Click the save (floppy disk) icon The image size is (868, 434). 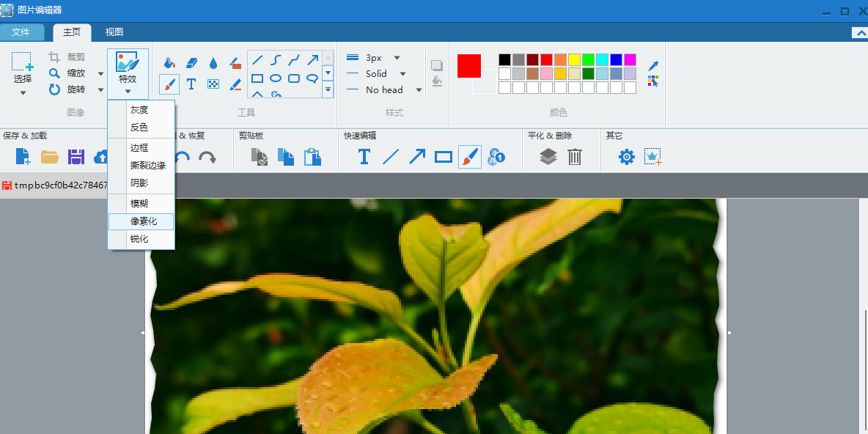tap(76, 156)
